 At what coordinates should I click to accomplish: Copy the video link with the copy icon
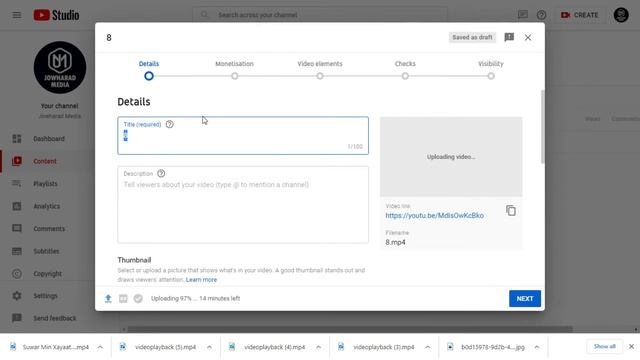point(511,211)
